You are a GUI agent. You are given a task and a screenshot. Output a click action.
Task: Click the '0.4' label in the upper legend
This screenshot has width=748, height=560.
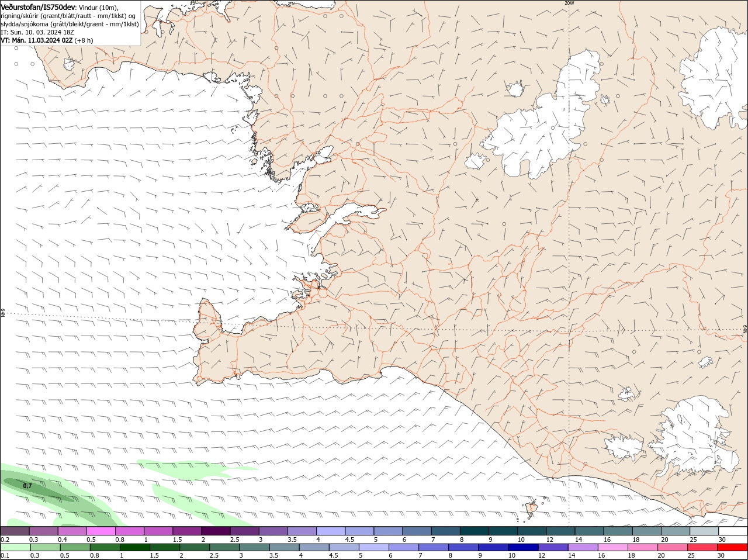[x=63, y=540]
